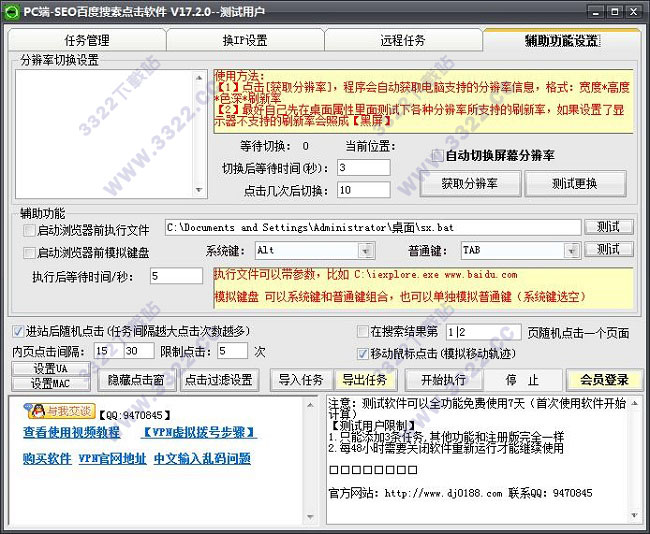
Task: Click notice panel scrollbar down arrow
Action: (x=635, y=516)
